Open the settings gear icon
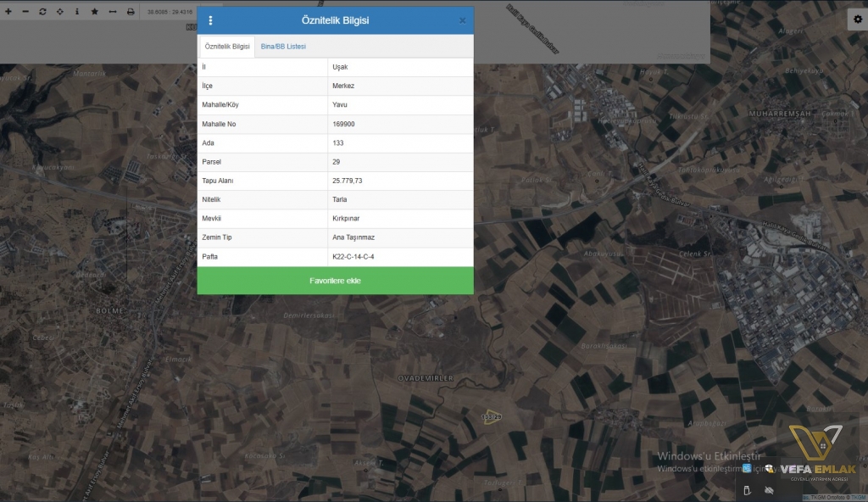This screenshot has height=502, width=868. [x=857, y=20]
